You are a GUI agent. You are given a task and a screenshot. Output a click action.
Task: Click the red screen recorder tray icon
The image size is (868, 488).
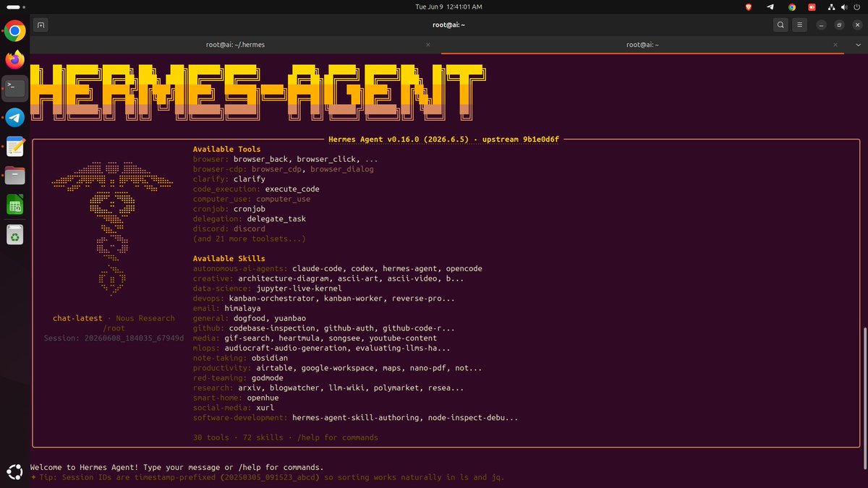tap(812, 7)
